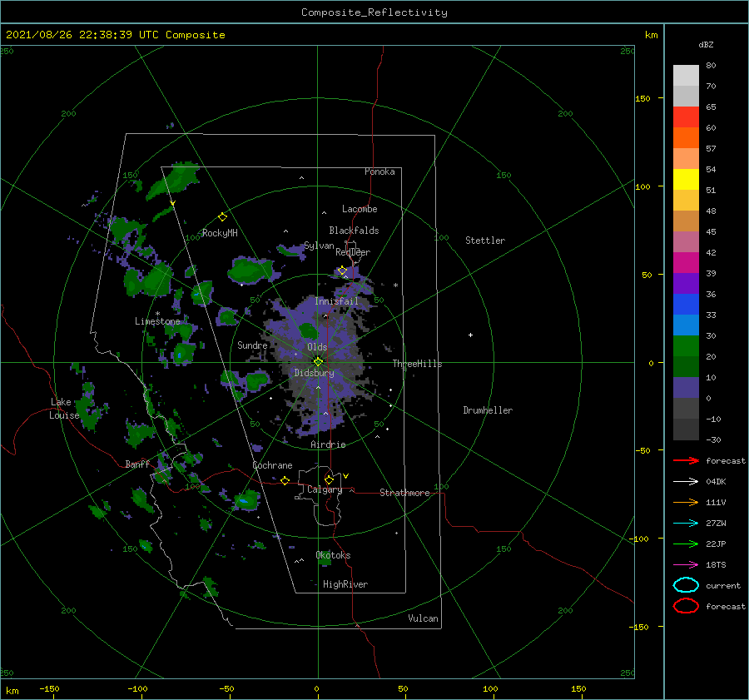The width and height of the screenshot is (749, 700).
Task: Click the Calgary city label
Action: (x=325, y=489)
